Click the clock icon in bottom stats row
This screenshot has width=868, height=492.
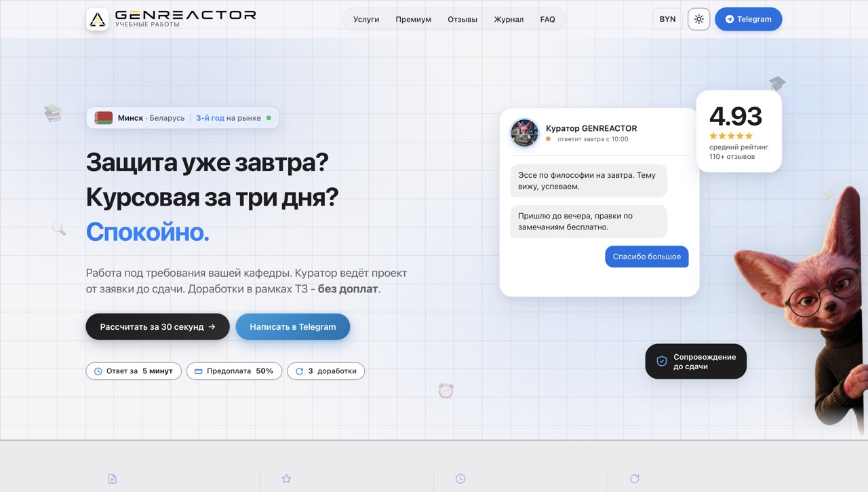(x=460, y=479)
